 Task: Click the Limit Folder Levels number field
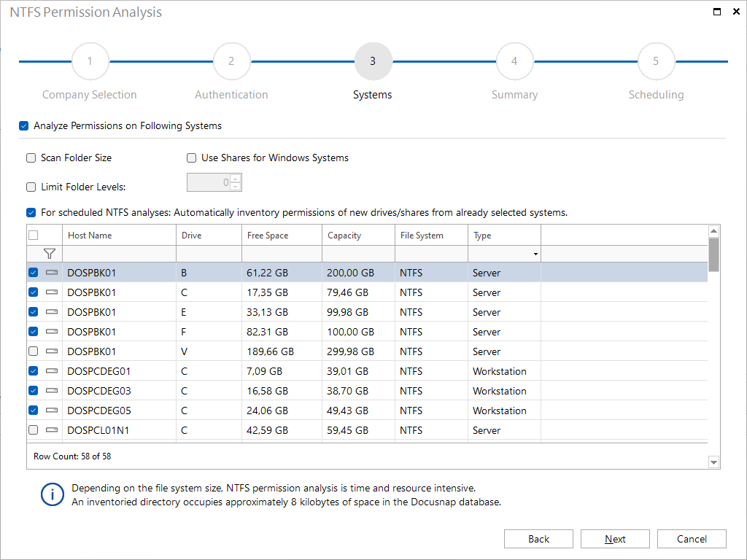pyautogui.click(x=209, y=182)
